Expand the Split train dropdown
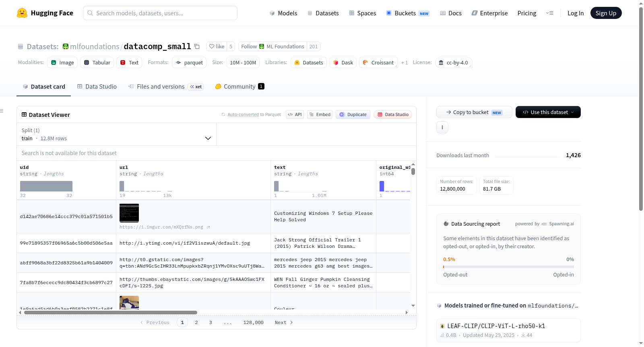This screenshot has width=644, height=347. coord(116,134)
